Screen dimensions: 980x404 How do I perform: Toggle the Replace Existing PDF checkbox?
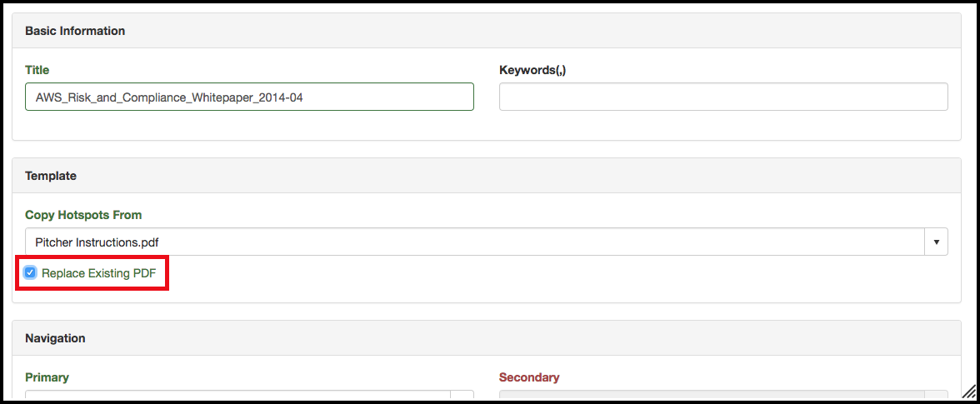[x=31, y=272]
